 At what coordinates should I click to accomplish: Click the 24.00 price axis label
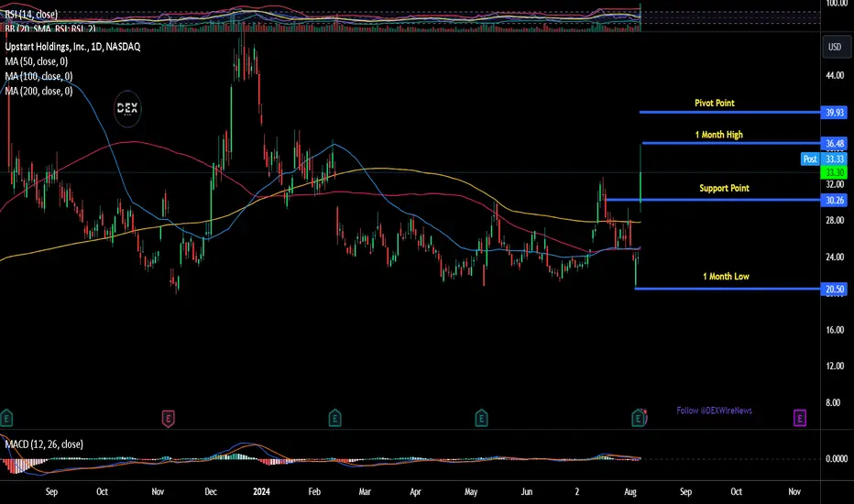click(835, 257)
